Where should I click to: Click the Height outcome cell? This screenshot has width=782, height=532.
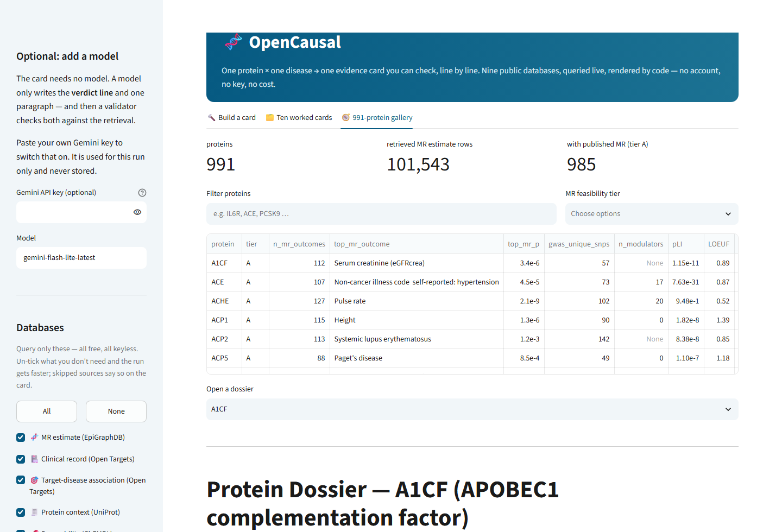[x=417, y=320]
